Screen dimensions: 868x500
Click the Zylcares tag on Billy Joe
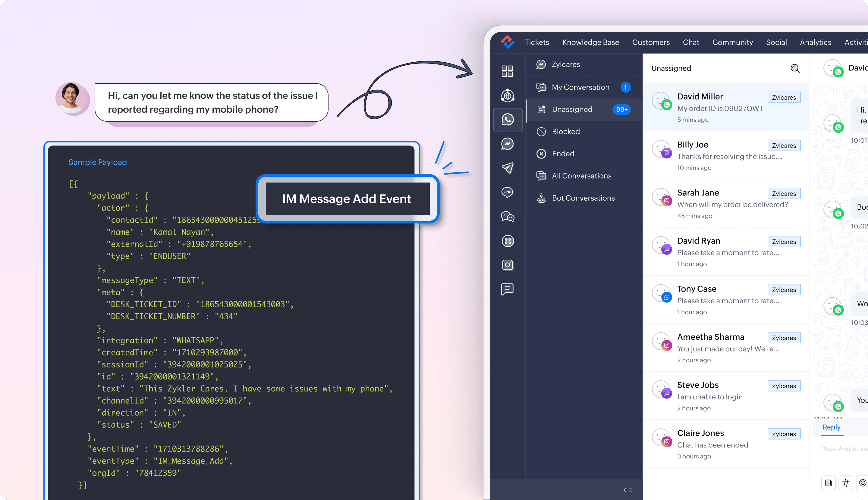point(784,145)
